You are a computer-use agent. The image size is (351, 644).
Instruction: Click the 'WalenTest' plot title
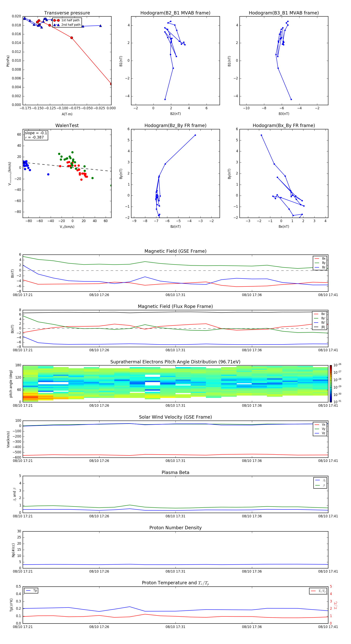[x=67, y=125]
